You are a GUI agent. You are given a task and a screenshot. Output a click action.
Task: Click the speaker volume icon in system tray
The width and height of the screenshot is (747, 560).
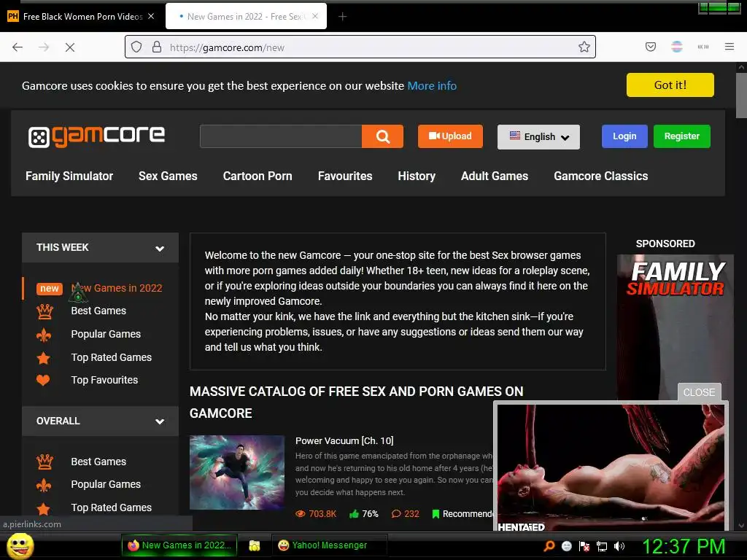[619, 546]
